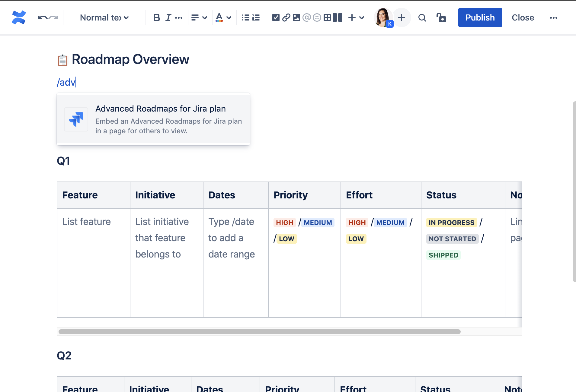
Task: Click the text alignment icon
Action: [x=195, y=17]
